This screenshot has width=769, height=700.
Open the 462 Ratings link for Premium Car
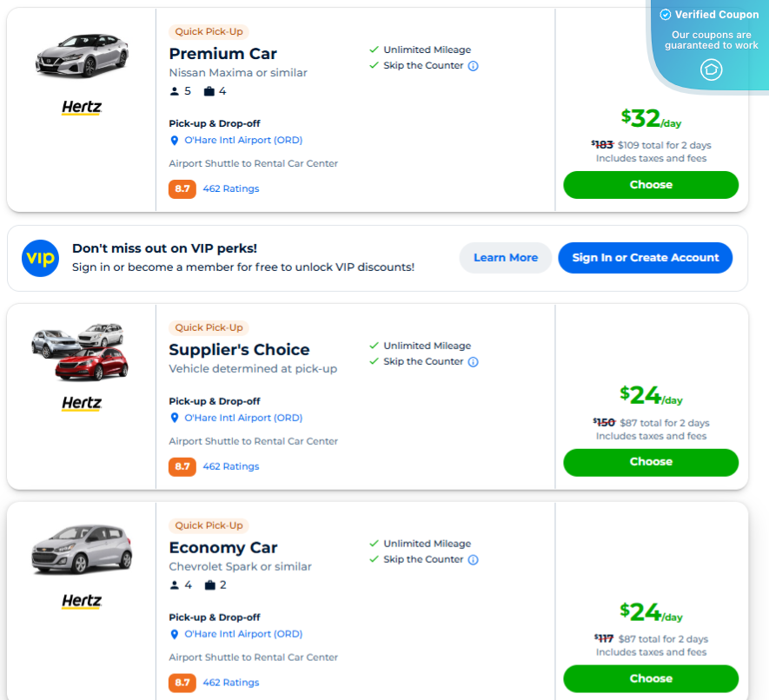pyautogui.click(x=230, y=188)
